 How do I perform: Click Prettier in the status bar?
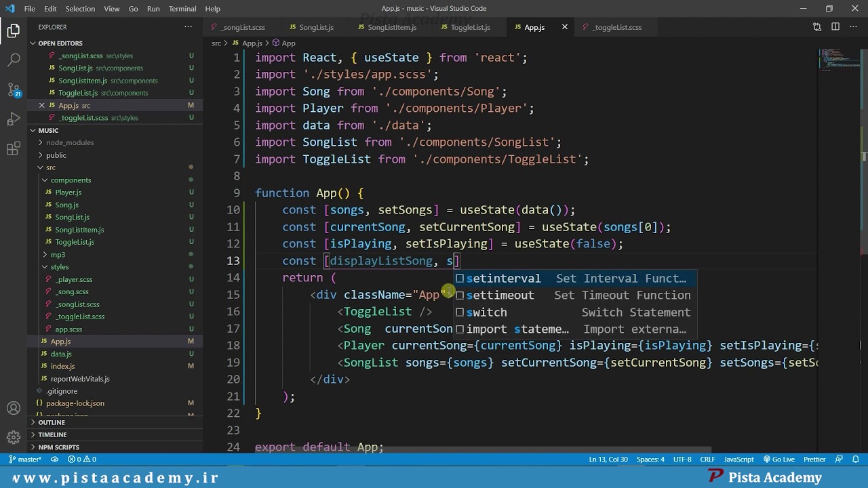pyautogui.click(x=814, y=460)
